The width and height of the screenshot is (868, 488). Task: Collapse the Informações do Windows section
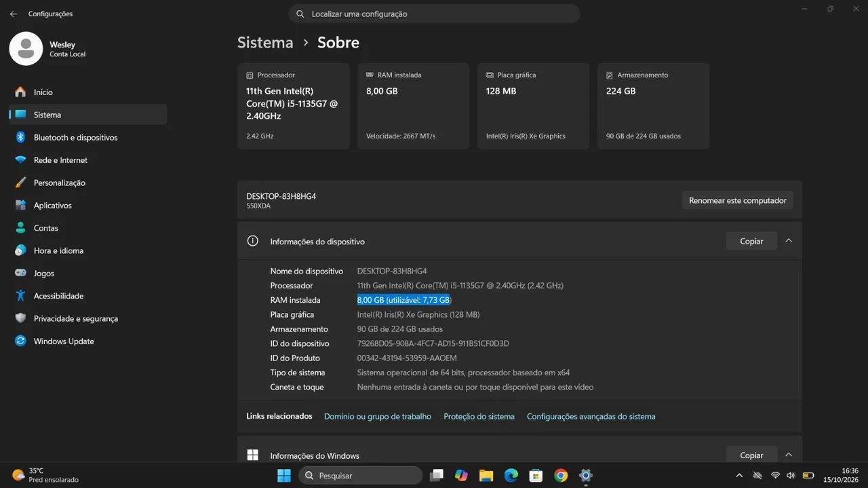click(789, 455)
